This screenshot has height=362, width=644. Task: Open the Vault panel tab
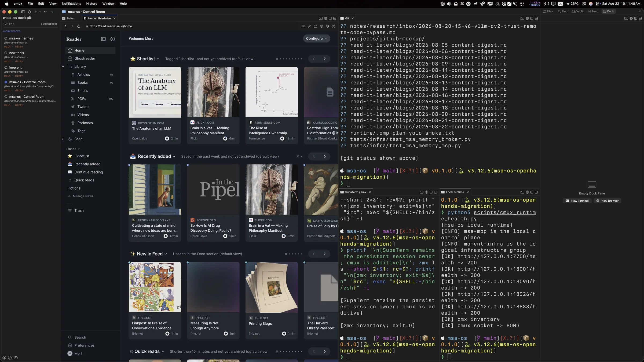(577, 12)
